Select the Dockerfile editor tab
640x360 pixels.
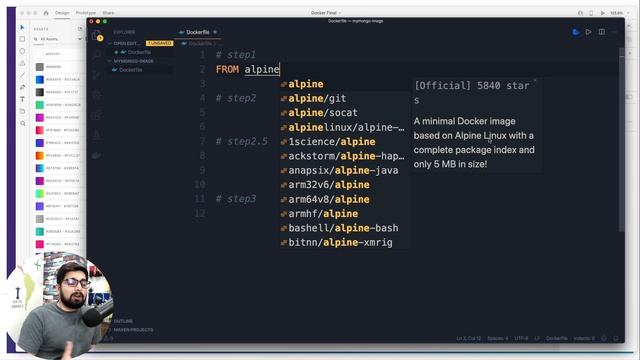tap(198, 32)
